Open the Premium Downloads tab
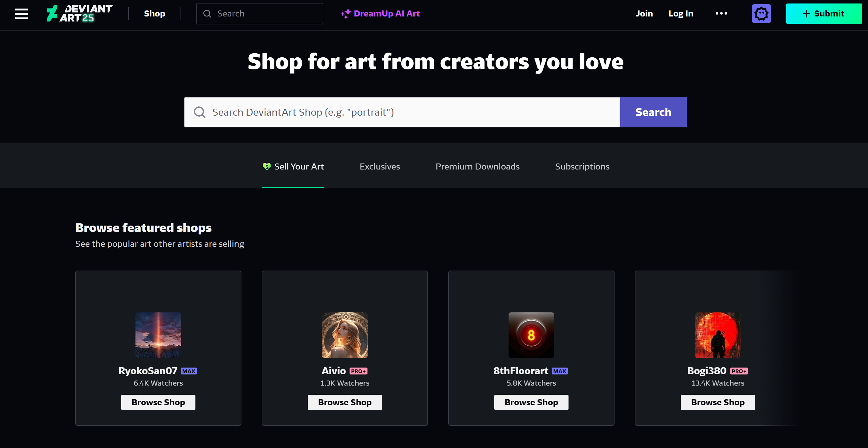The image size is (868, 448). pos(477,166)
